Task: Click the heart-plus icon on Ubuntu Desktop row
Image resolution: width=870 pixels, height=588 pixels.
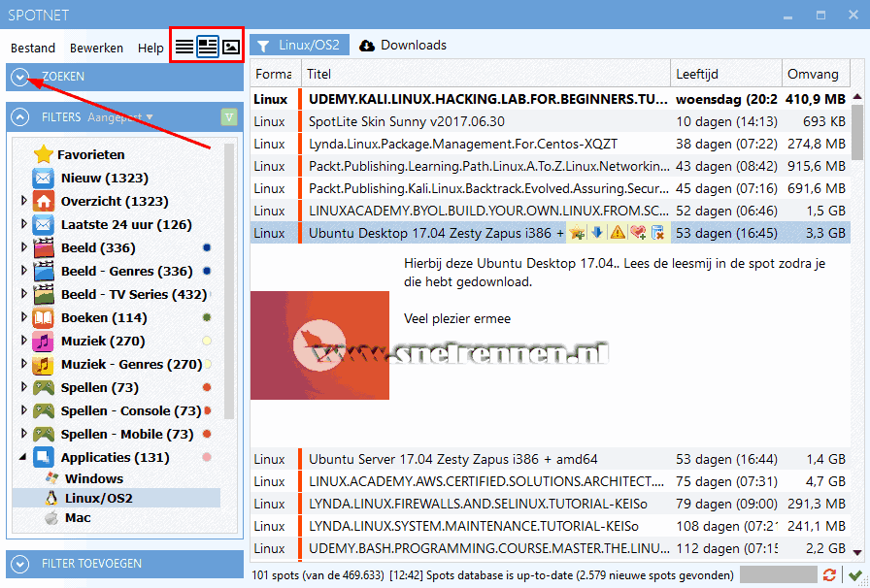Action: (638, 233)
